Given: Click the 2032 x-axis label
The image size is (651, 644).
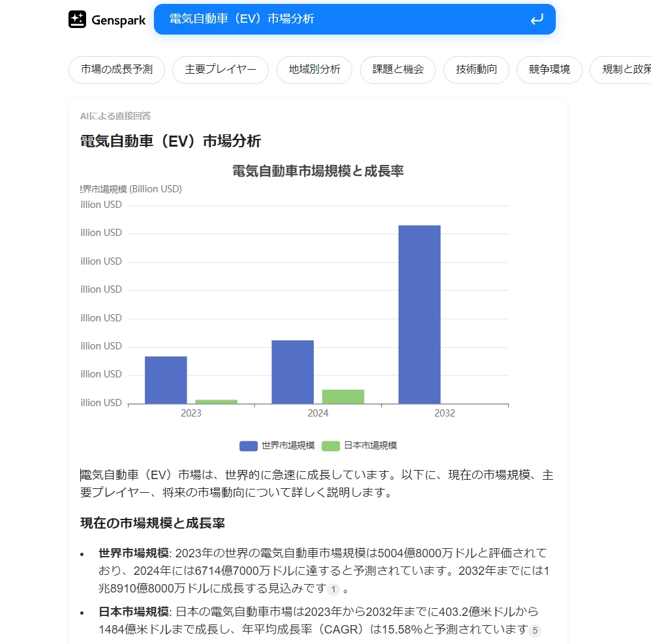Looking at the screenshot, I should (x=445, y=413).
